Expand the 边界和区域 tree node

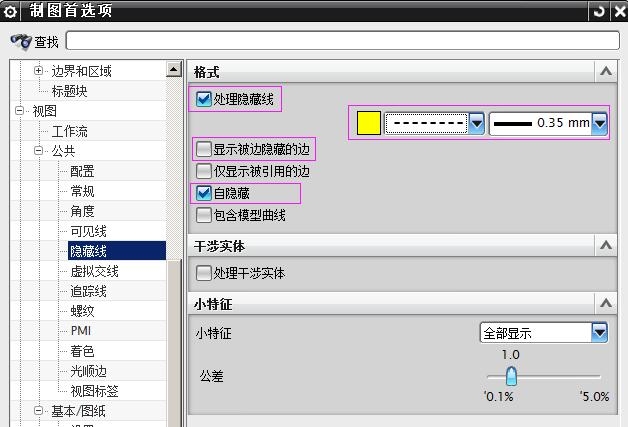38,71
